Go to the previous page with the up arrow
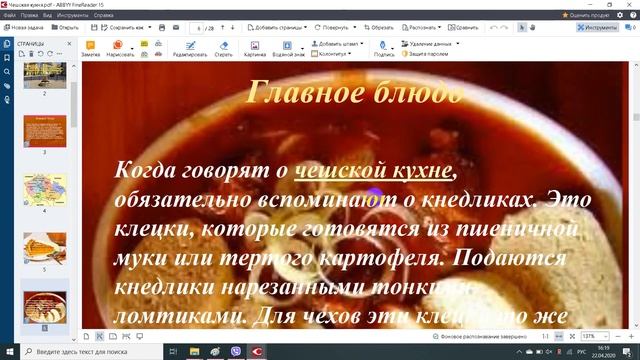The width and height of the screenshot is (640, 360). [x=222, y=27]
